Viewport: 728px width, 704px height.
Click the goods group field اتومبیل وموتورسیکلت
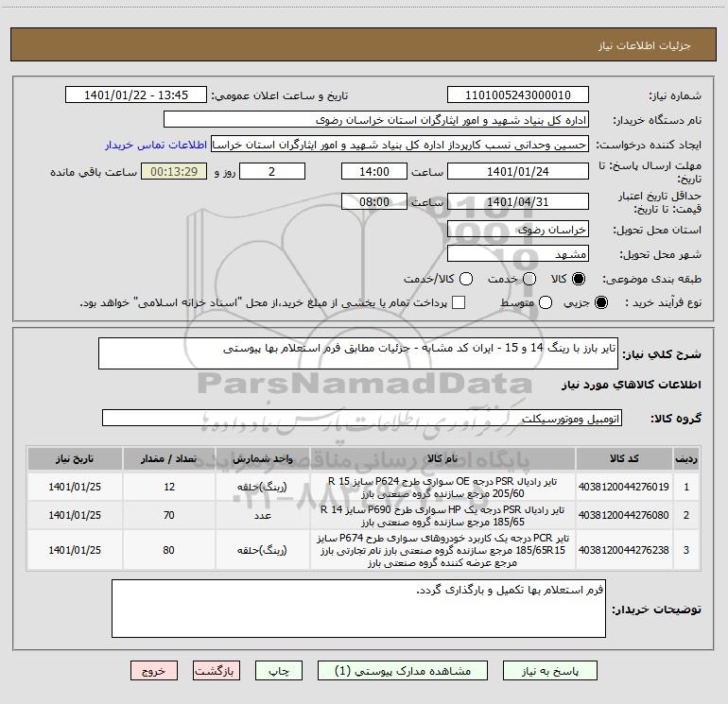click(362, 418)
